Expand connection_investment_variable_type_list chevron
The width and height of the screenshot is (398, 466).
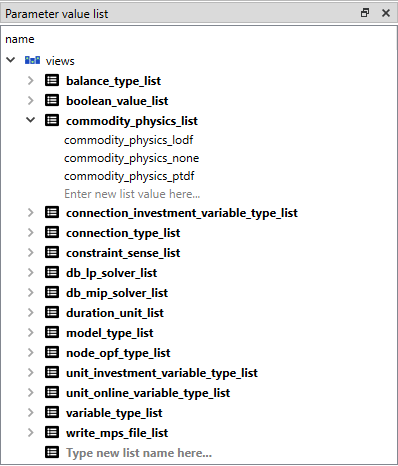(x=31, y=212)
